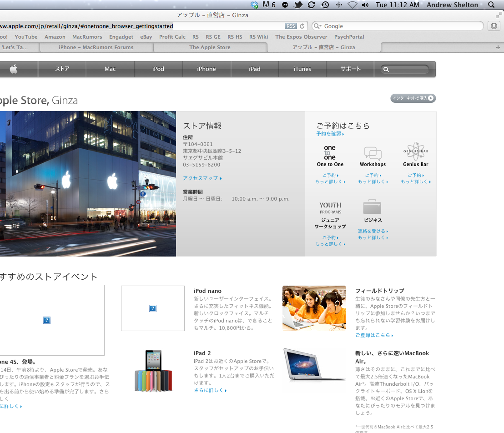Open the volume control icon
504x433 pixels.
tap(365, 5)
